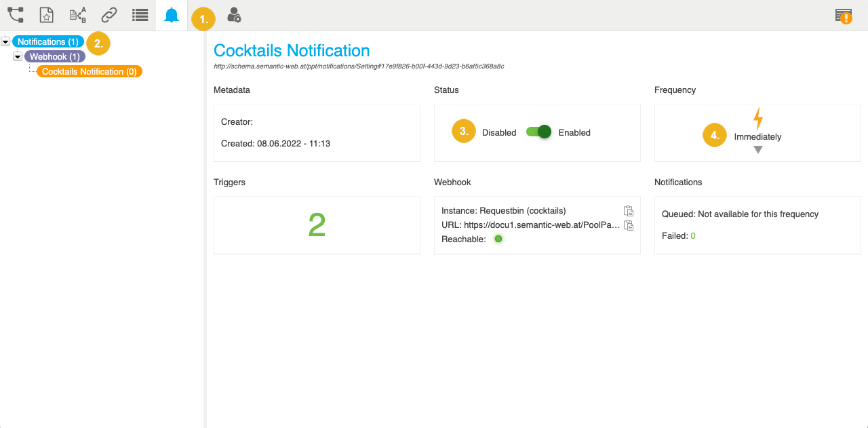Copy the webhook URL to clipboard
Screen dimensions: 868x428
[628, 225]
